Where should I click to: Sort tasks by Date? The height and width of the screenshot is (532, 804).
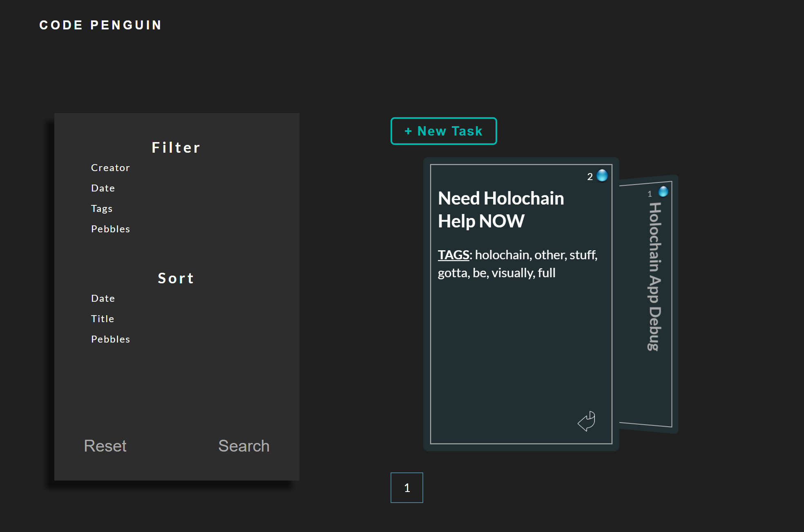103,298
